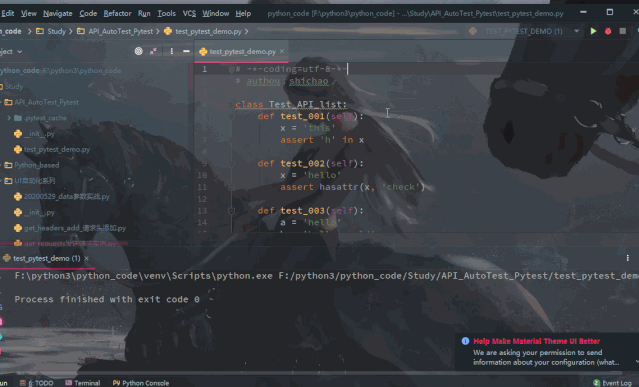The image size is (639, 387).
Task: Open the 6: TODO tool window
Action: pyautogui.click(x=37, y=383)
